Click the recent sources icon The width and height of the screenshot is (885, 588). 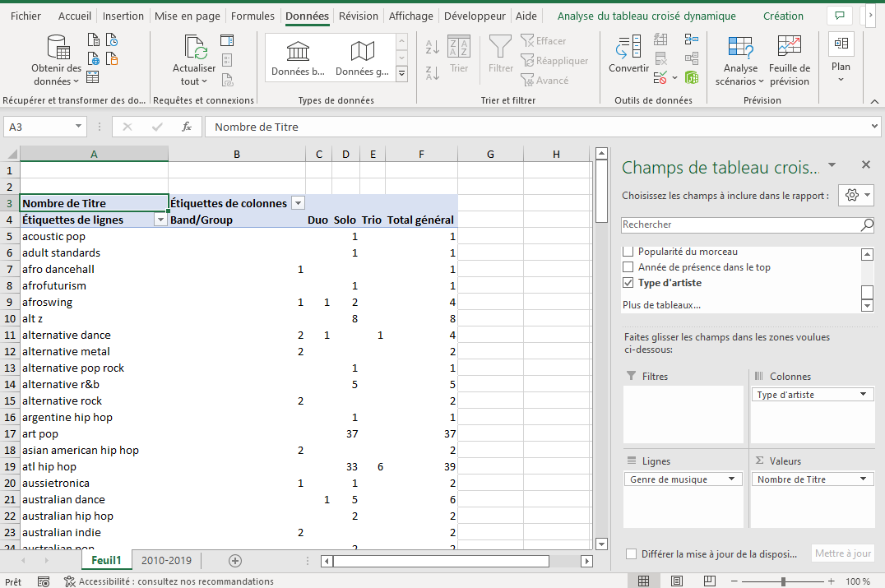coord(112,39)
